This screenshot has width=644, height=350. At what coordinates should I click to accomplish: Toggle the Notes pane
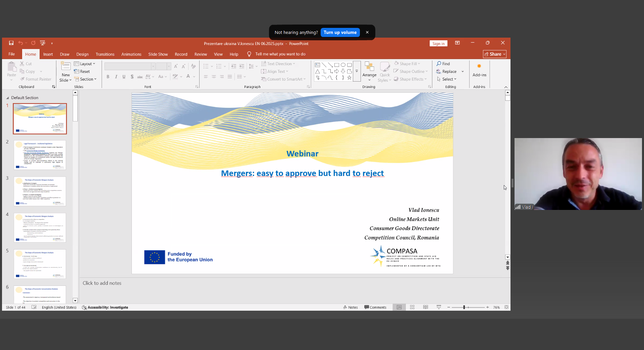351,307
